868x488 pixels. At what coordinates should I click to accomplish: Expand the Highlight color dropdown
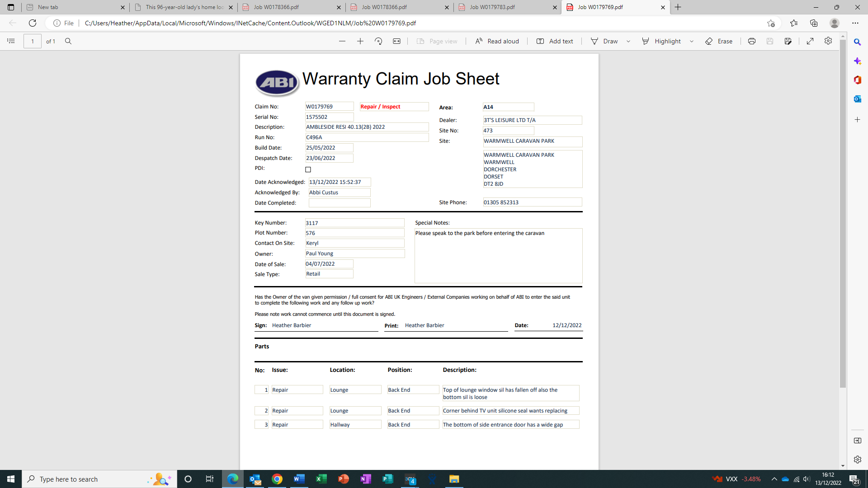coord(692,41)
